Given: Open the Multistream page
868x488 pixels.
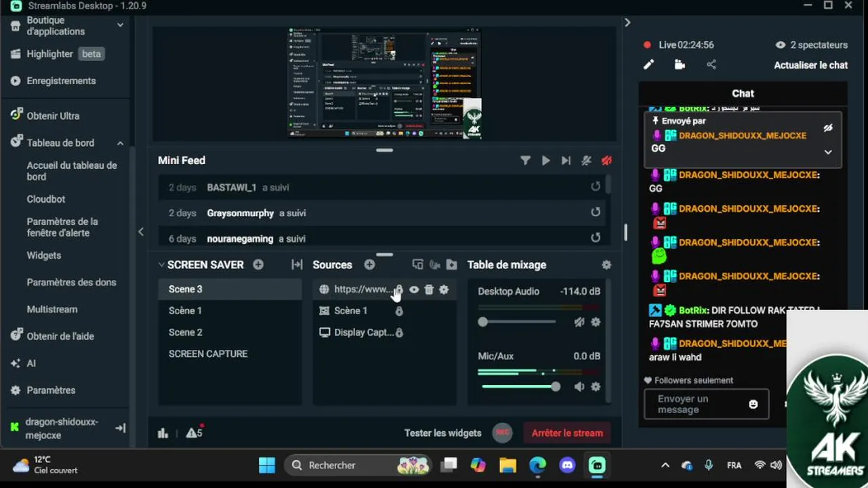Looking at the screenshot, I should [52, 309].
